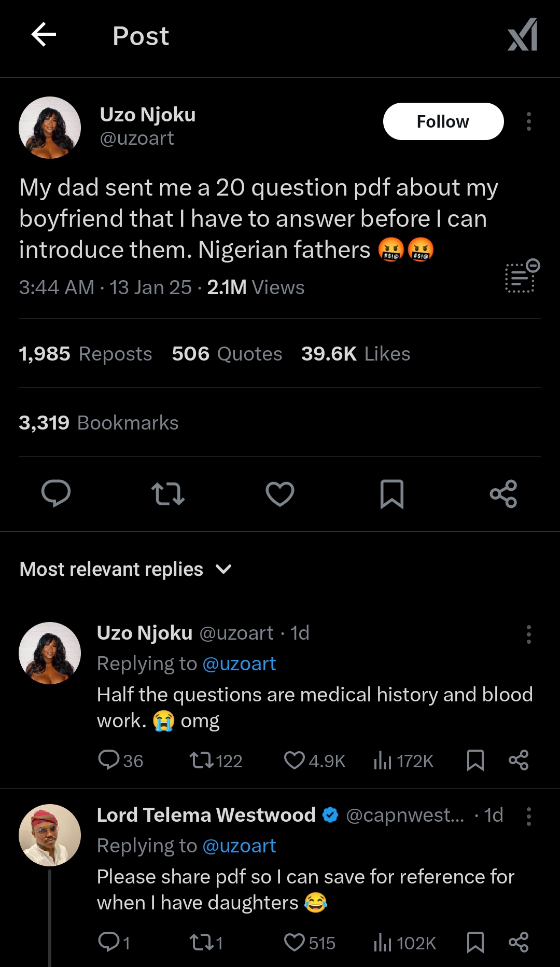This screenshot has width=560, height=967.
Task: Like the main post with heart icon
Action: tap(280, 493)
